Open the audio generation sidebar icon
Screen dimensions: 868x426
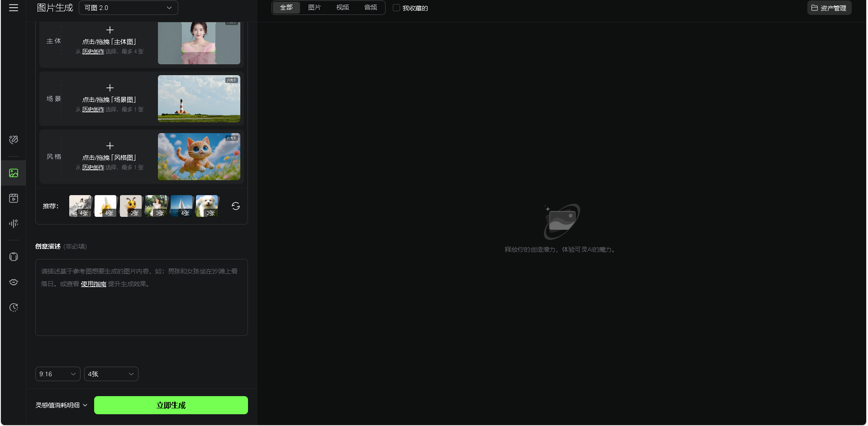point(14,223)
